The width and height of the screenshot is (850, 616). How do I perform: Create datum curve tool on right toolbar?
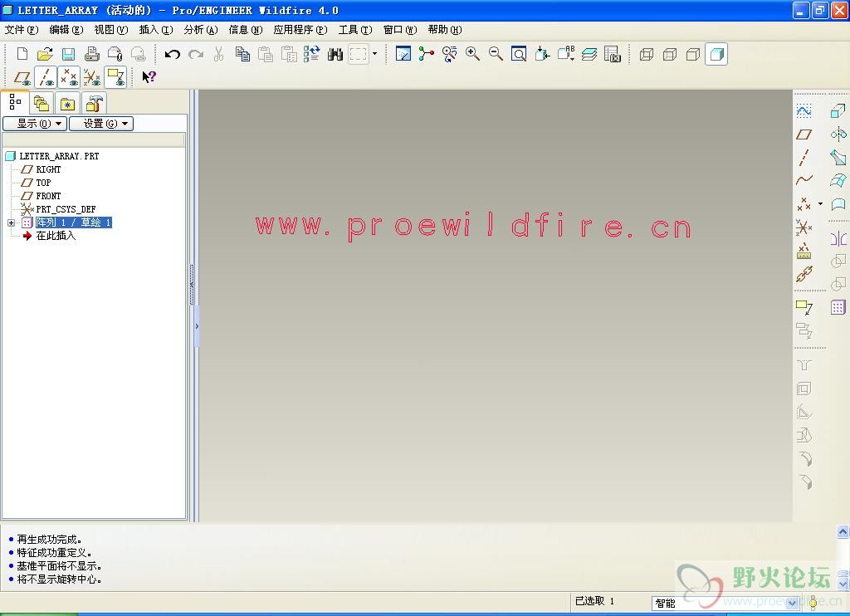pos(804,180)
